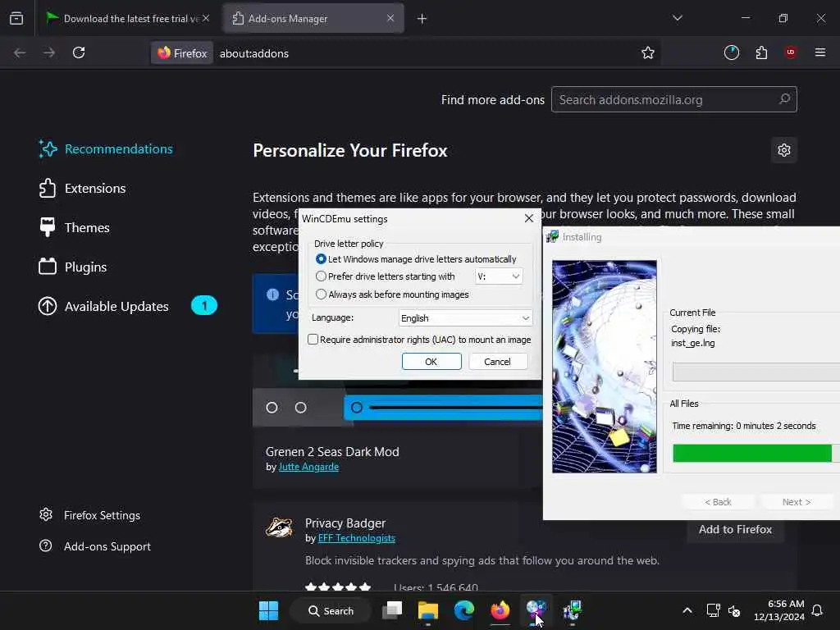Switch to Download the latest free trial tab
Screen dimensions: 840x630
(x=129, y=19)
